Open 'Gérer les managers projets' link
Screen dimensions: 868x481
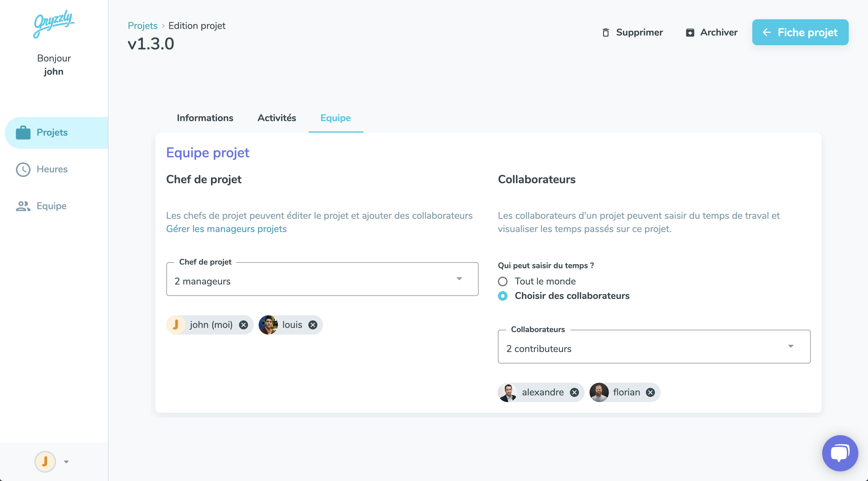point(226,229)
